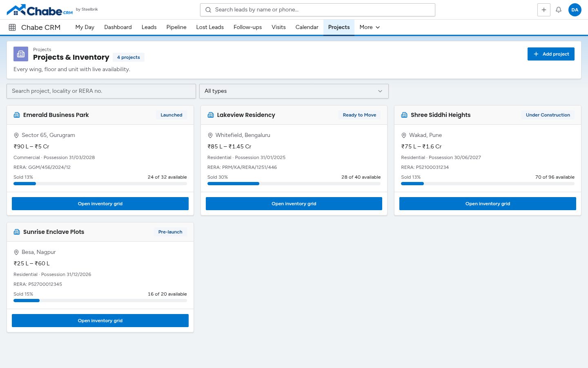Open the DA user avatar menu
588x368 pixels.
pos(575,10)
